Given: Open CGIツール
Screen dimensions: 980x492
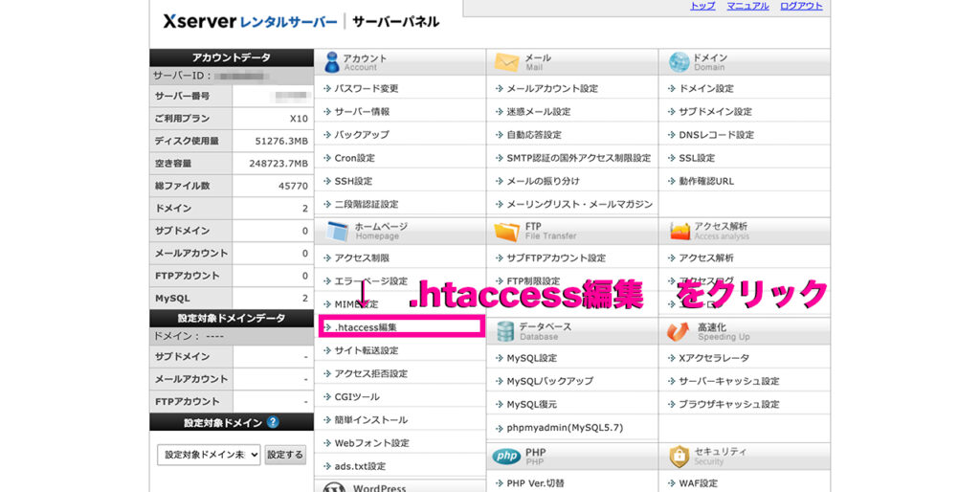Looking at the screenshot, I should coord(356,396).
